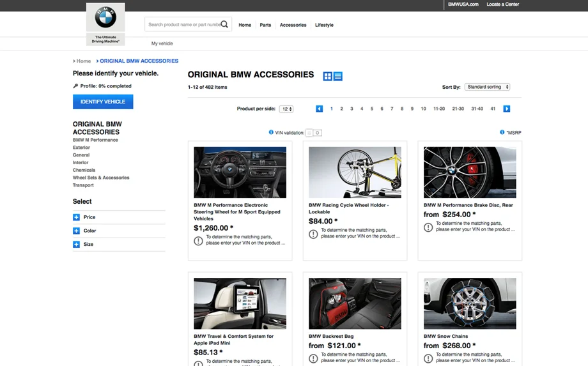
Task: Click ORIGINAL BMW ACCESSORIES breadcrumb
Action: coord(139,61)
